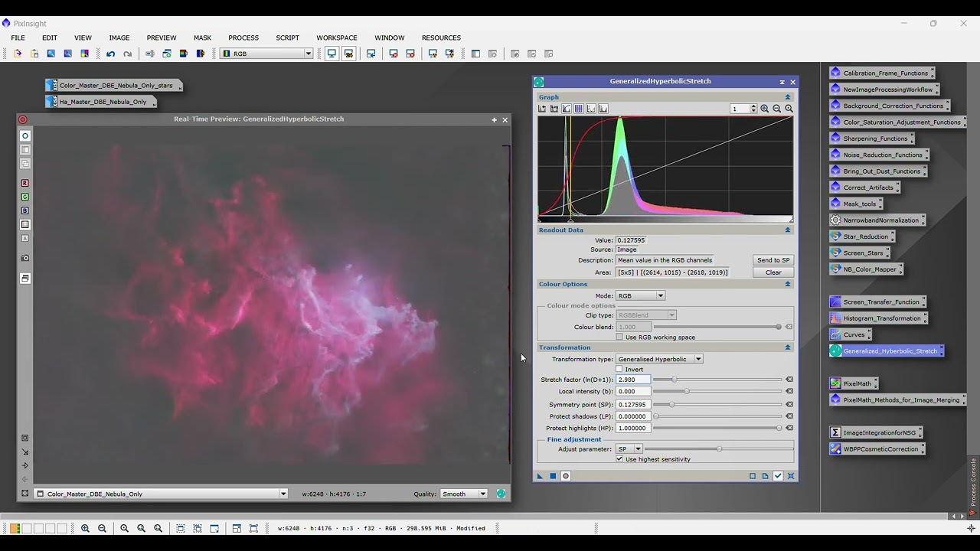This screenshot has width=980, height=551.
Task: Uncheck Use highest sensitivity
Action: click(619, 459)
